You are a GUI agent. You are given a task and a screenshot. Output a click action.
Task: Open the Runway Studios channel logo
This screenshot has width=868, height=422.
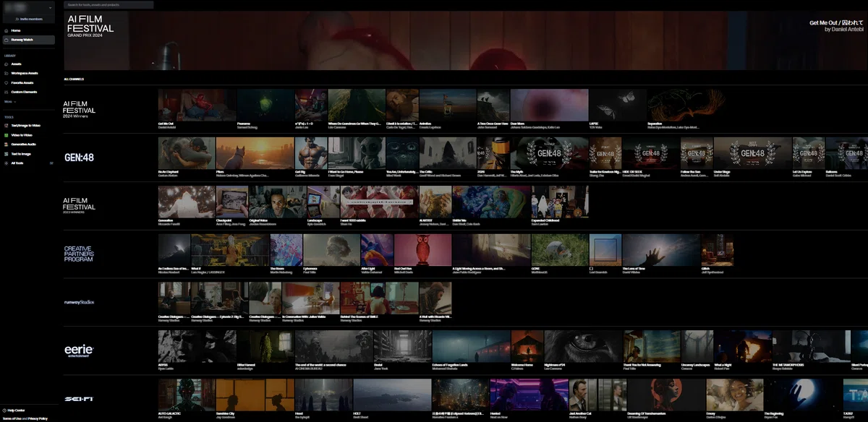click(x=79, y=302)
